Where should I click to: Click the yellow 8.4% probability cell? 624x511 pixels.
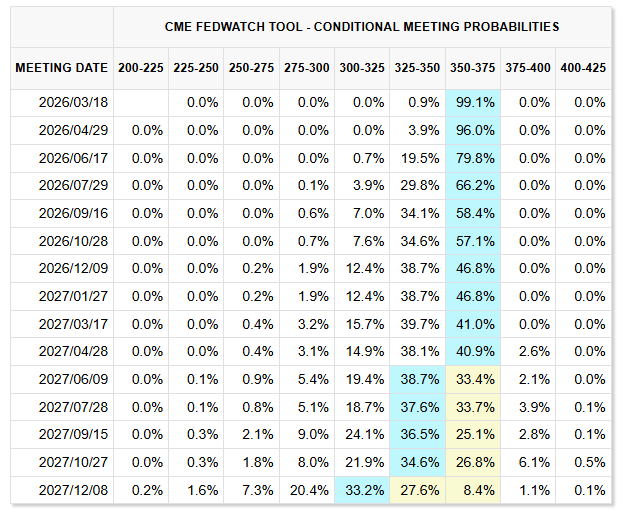tap(474, 490)
